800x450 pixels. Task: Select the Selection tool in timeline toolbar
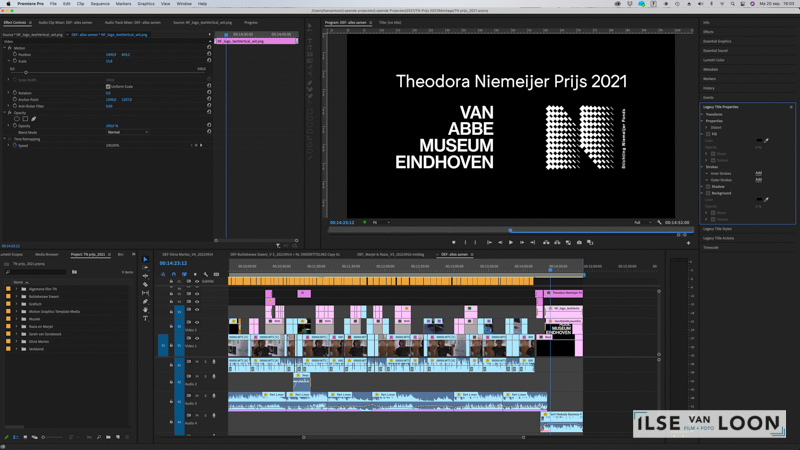(145, 259)
